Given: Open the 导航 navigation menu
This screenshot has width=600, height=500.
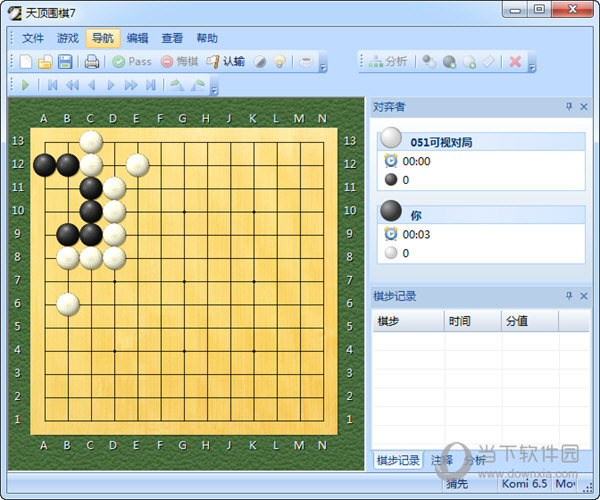Looking at the screenshot, I should (x=103, y=38).
